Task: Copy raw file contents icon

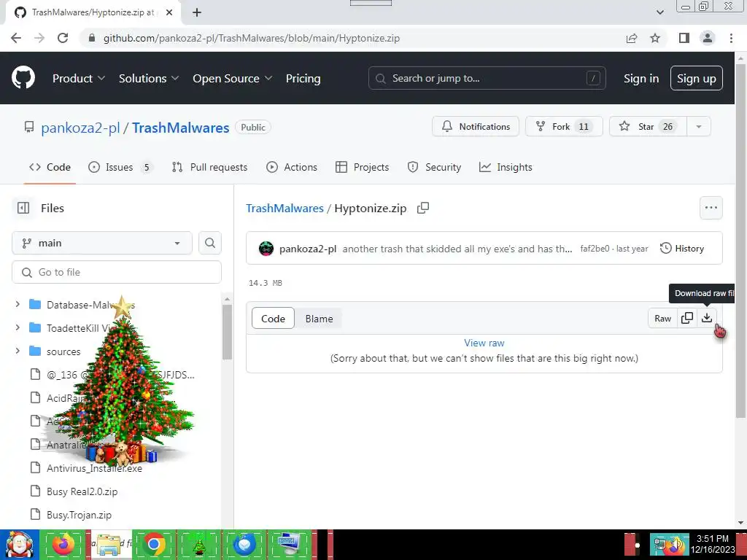Action: 687,318
